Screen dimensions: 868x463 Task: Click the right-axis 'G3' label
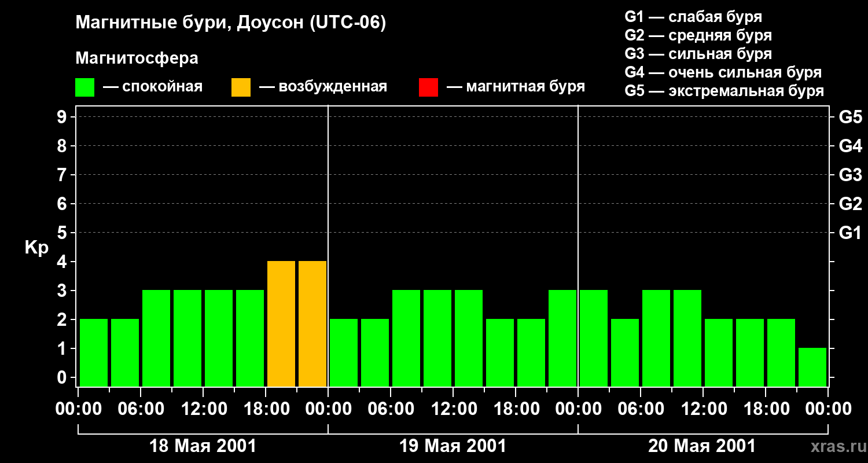(850, 175)
